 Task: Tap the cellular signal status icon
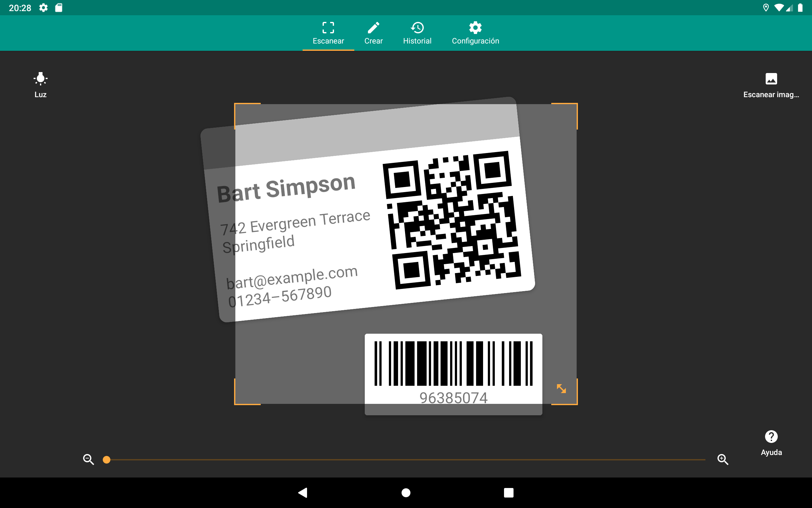tap(790, 8)
